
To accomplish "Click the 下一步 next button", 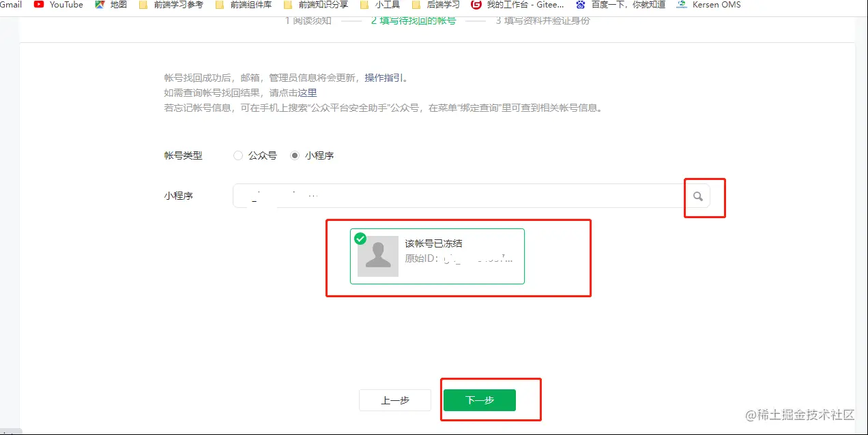I will [x=480, y=400].
